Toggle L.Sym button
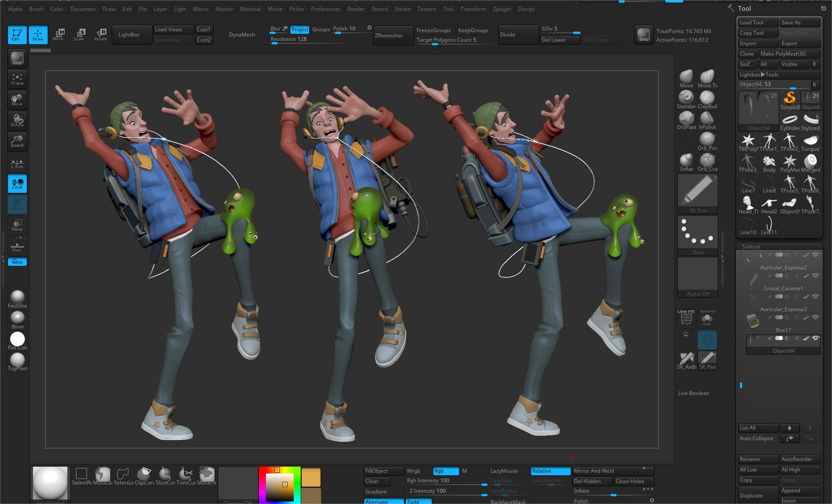 pyautogui.click(x=17, y=162)
